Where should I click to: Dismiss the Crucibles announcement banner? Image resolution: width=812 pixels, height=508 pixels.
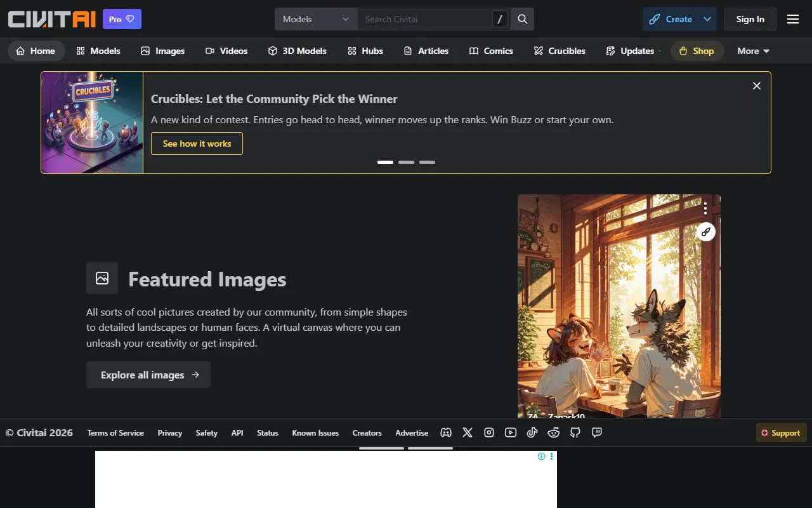756,86
